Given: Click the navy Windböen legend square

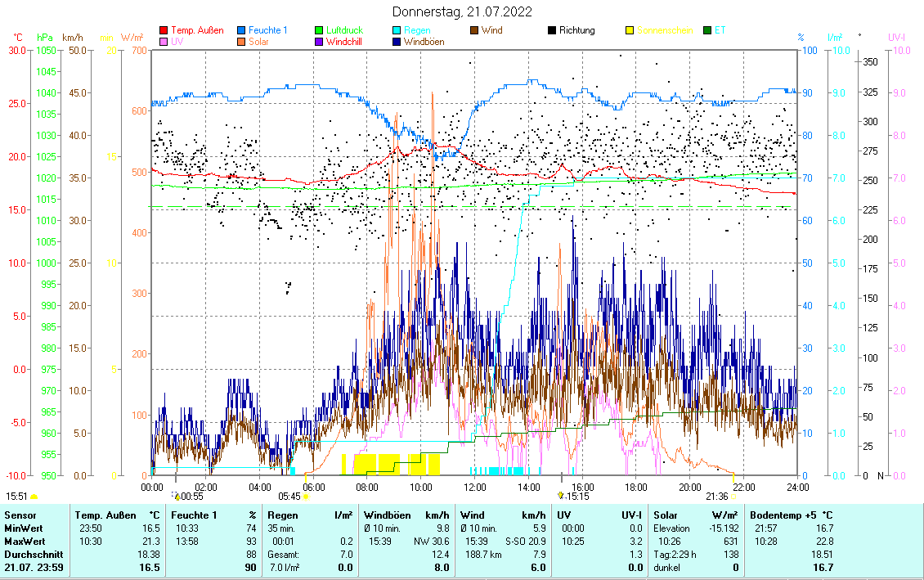Looking at the screenshot, I should [397, 42].
